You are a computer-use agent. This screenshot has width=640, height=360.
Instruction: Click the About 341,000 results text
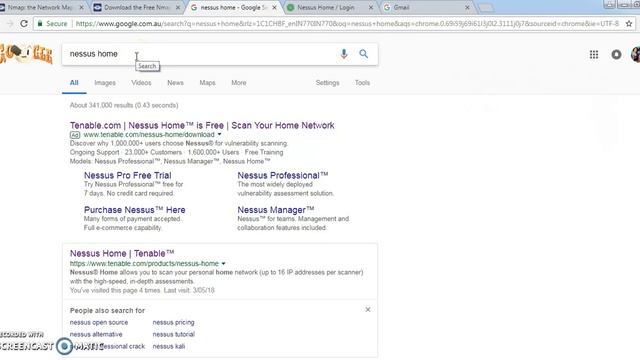point(124,105)
